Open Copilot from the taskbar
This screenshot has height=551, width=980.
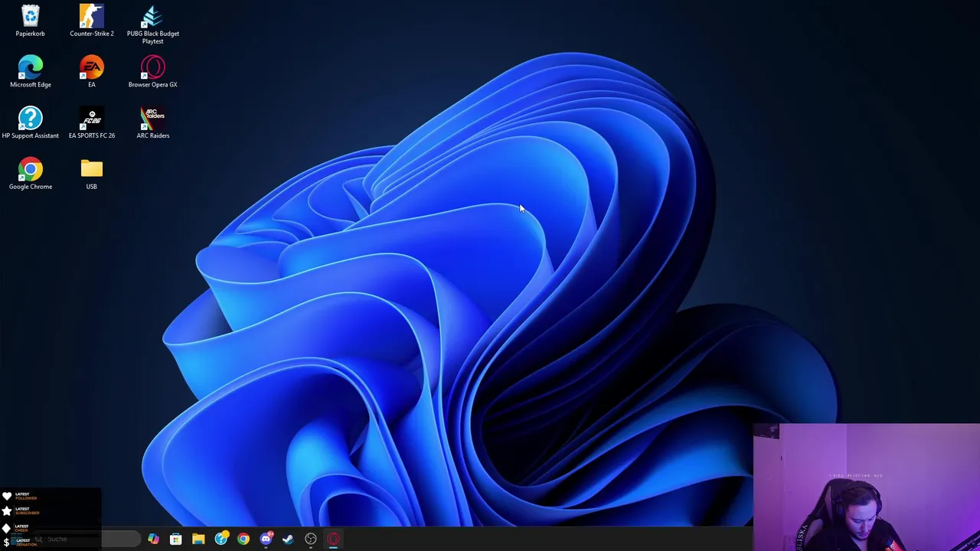click(x=153, y=539)
